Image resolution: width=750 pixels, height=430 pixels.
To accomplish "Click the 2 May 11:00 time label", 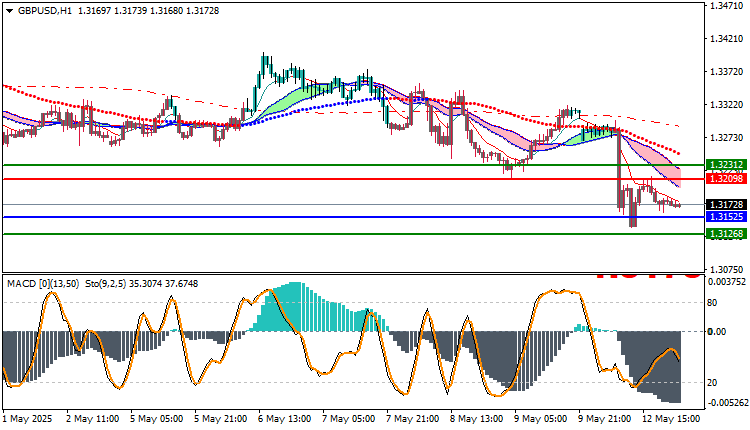I will click(x=92, y=419).
